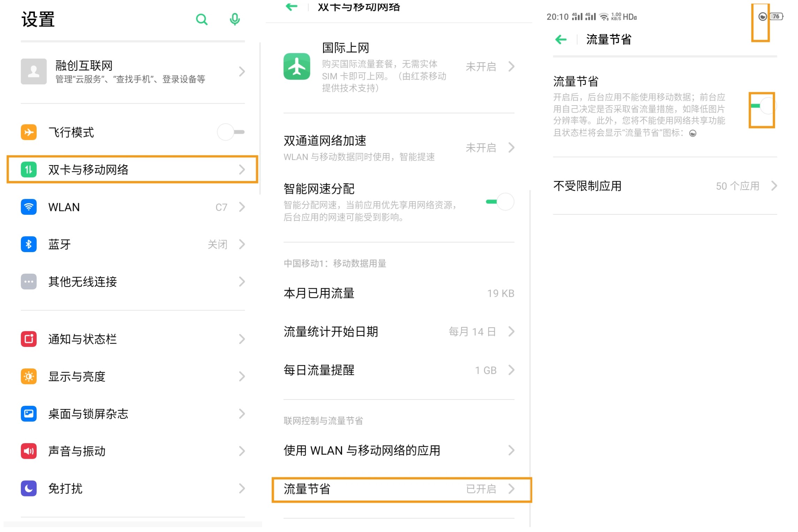Open 显示与亮度 via its brightness icon

[29, 377]
